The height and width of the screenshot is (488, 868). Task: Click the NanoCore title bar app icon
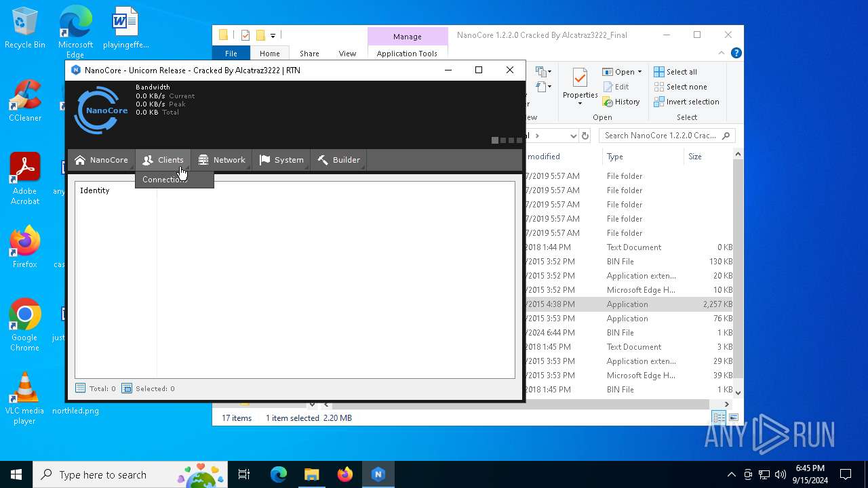[76, 70]
